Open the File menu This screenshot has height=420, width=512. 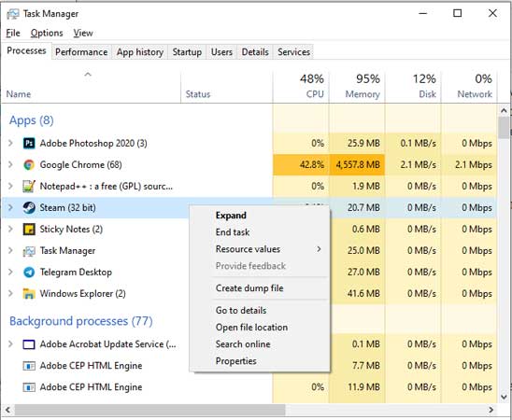point(13,34)
